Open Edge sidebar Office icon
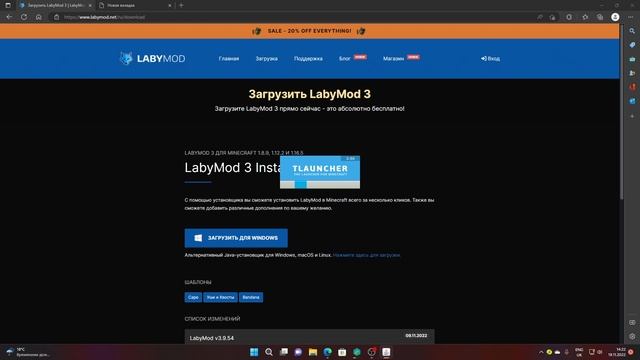 (x=632, y=87)
